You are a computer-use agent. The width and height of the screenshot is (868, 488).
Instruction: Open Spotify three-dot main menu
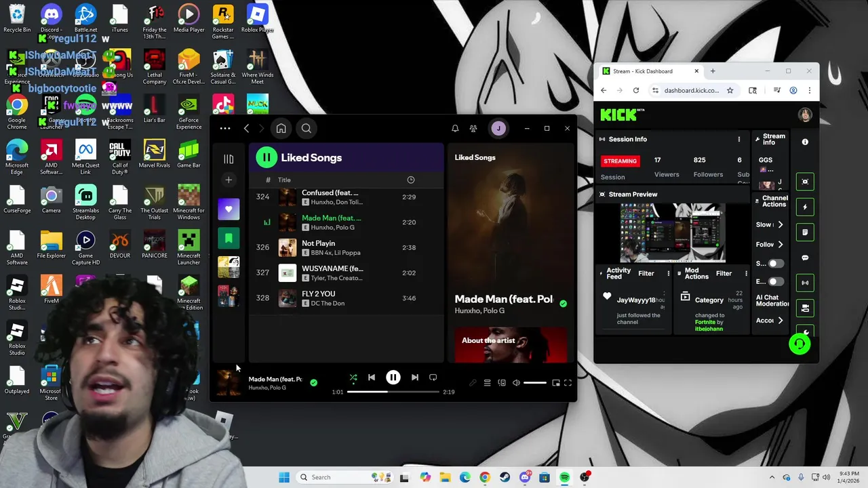[x=225, y=128]
